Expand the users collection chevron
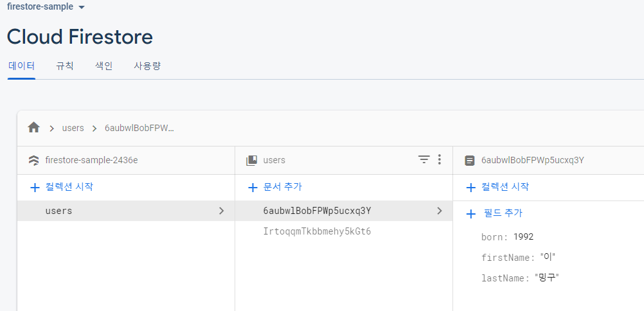This screenshot has width=644, height=311. tap(221, 211)
